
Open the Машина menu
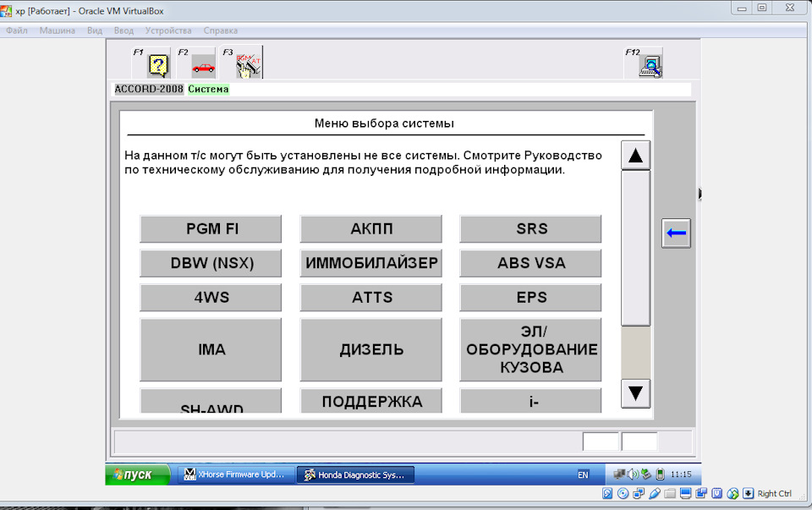point(57,30)
